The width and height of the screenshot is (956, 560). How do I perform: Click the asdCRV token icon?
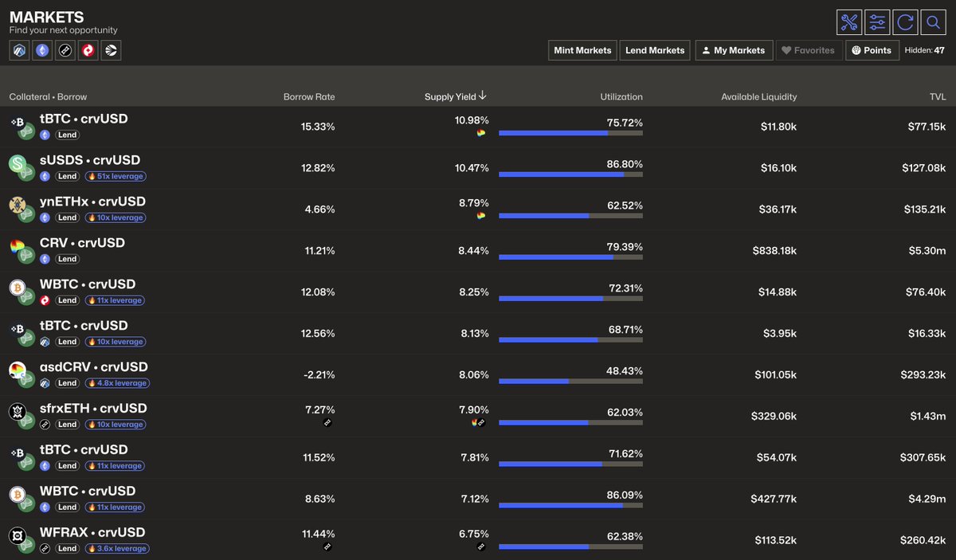(x=18, y=371)
